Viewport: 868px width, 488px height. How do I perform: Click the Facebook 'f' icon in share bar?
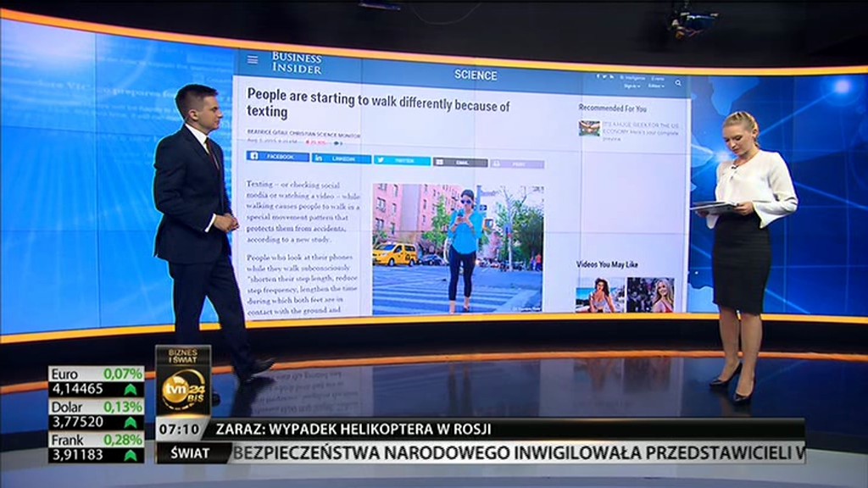pyautogui.click(x=254, y=156)
